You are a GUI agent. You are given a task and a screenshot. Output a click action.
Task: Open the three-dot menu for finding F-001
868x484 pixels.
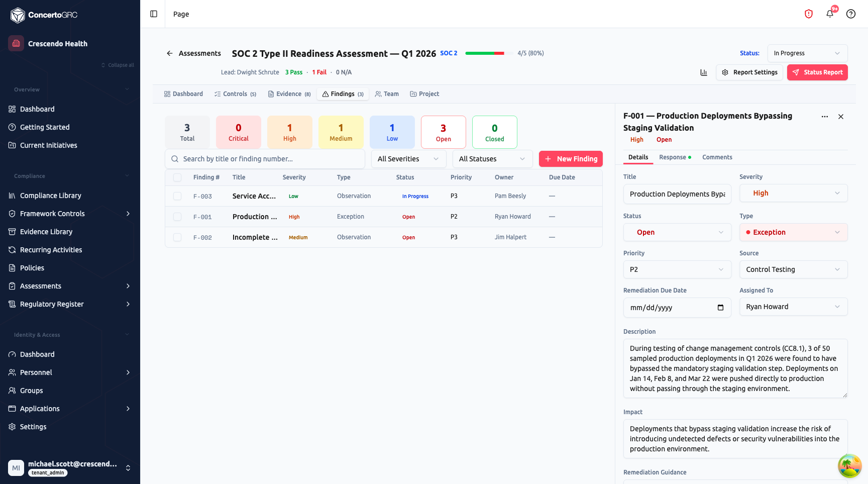coord(825,117)
